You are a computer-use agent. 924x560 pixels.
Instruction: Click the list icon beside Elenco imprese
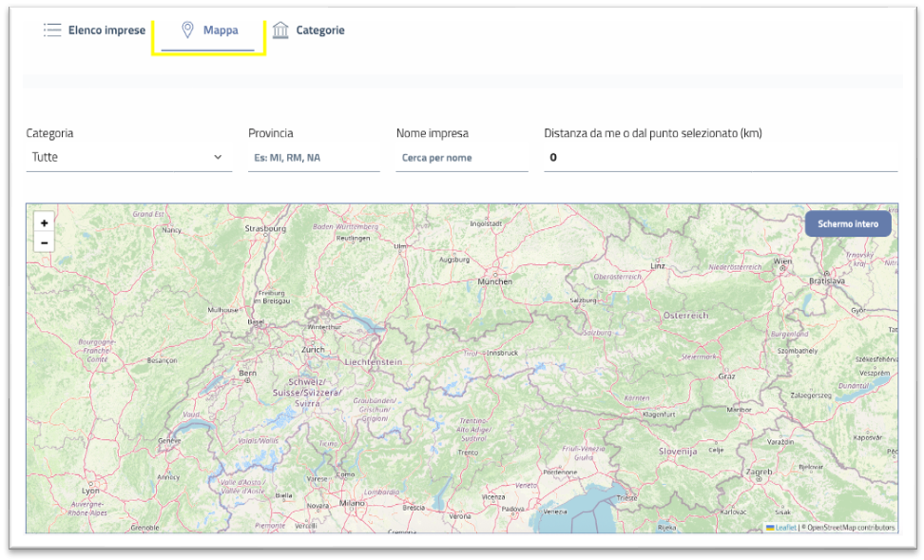click(x=52, y=30)
